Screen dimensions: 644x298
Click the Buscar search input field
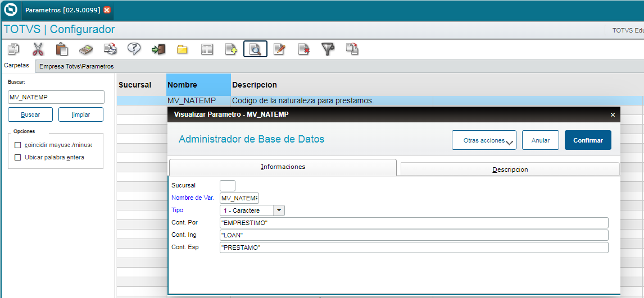click(56, 97)
